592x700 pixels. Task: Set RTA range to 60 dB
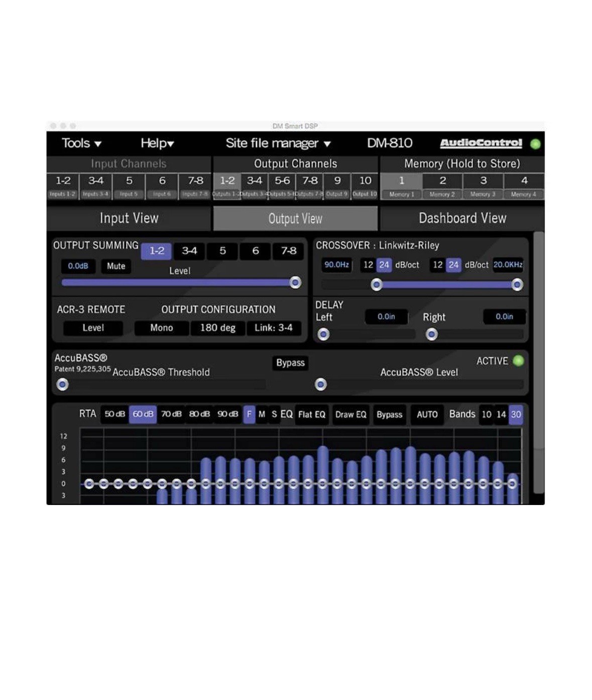click(x=143, y=415)
